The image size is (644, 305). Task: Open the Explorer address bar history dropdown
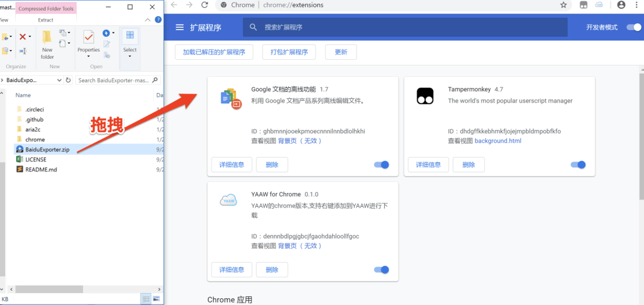59,80
